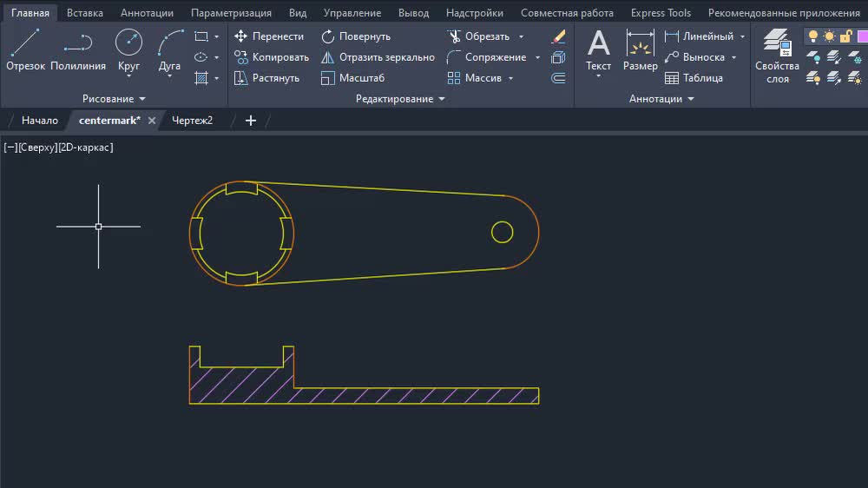Start the Массив array tool

pyautogui.click(x=475, y=78)
